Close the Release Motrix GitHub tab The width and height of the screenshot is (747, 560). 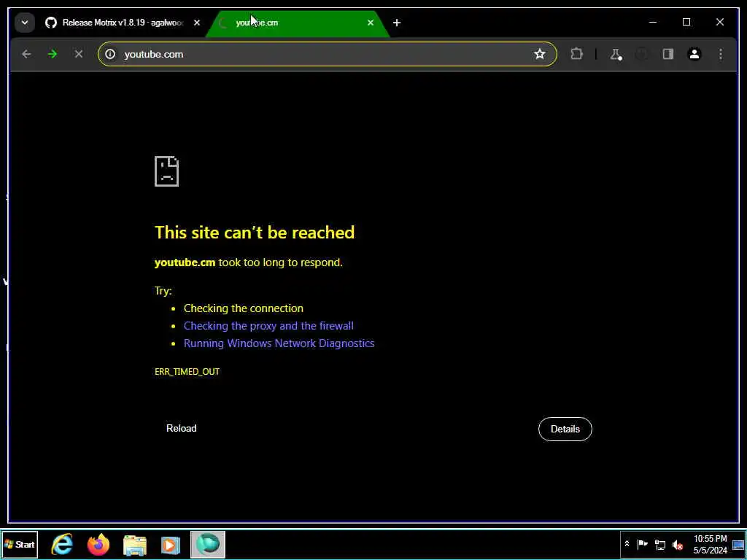(197, 23)
